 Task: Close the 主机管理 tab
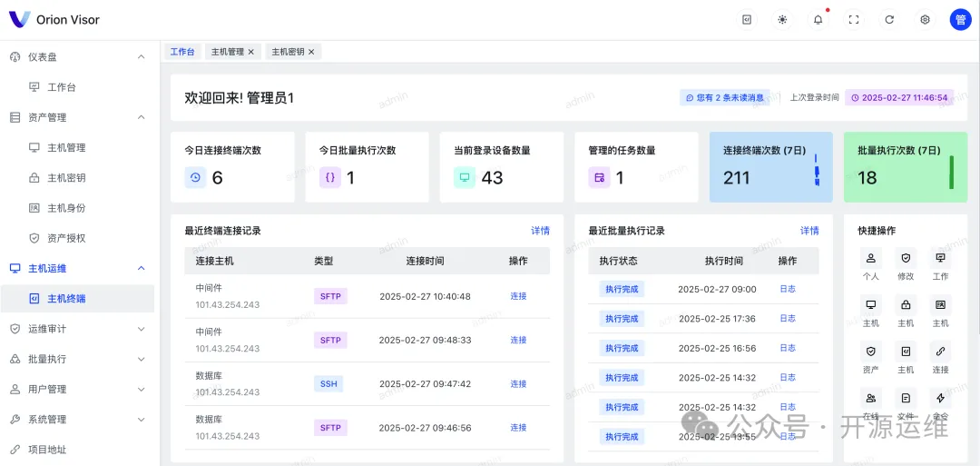(251, 52)
